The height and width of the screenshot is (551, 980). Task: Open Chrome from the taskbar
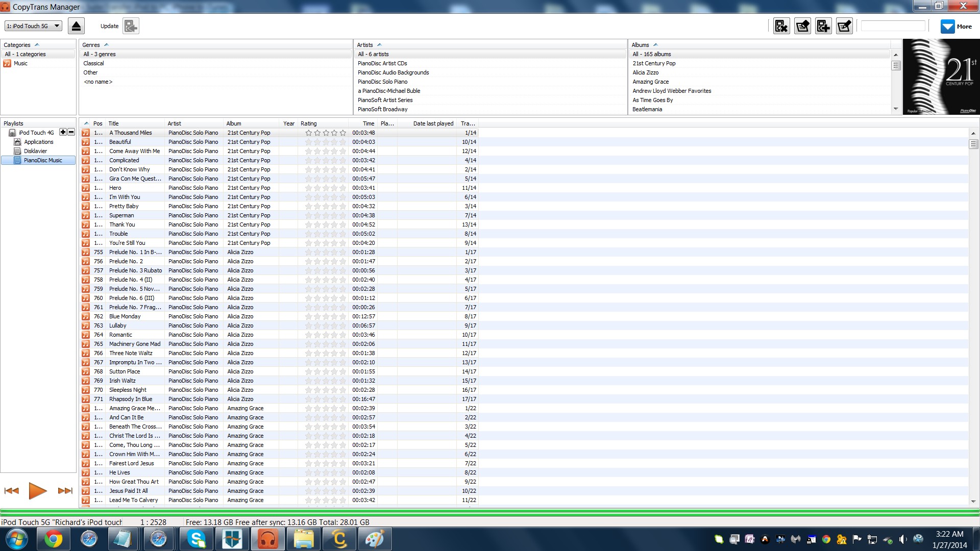tap(53, 539)
